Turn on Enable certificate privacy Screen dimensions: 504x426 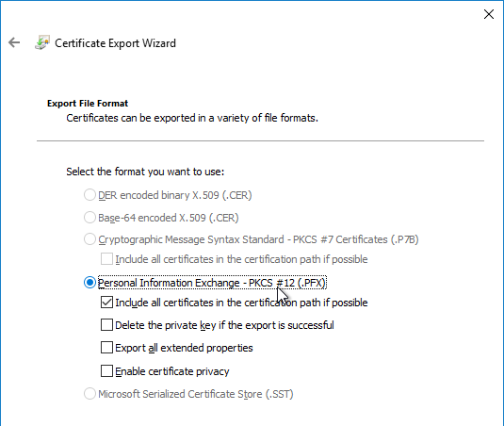[x=106, y=370]
